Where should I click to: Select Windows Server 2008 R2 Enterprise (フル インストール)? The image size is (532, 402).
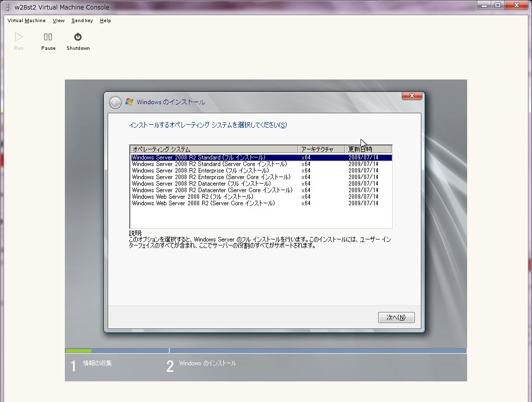click(261, 171)
